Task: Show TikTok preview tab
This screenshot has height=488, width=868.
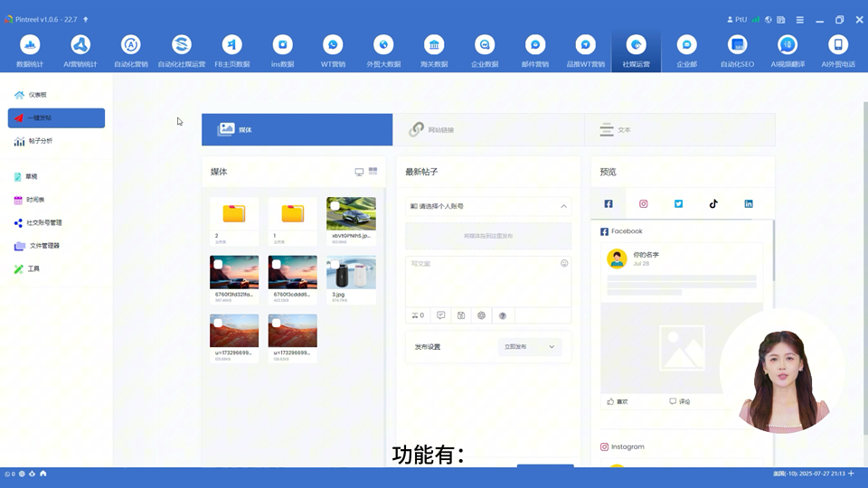Action: (x=713, y=203)
